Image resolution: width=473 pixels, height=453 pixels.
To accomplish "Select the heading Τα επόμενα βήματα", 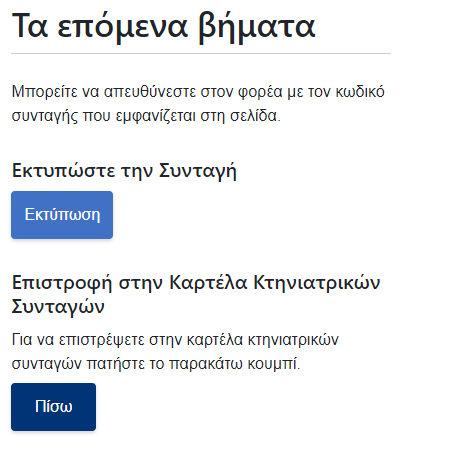I will [x=163, y=27].
